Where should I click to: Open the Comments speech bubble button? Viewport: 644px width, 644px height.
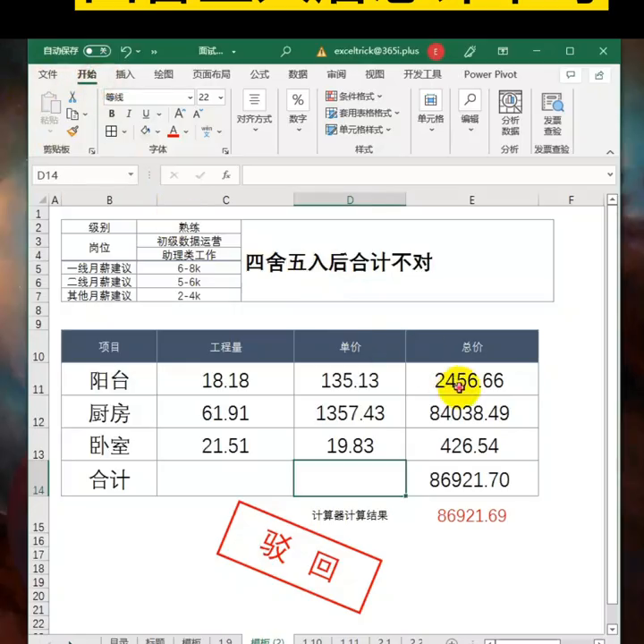click(571, 75)
